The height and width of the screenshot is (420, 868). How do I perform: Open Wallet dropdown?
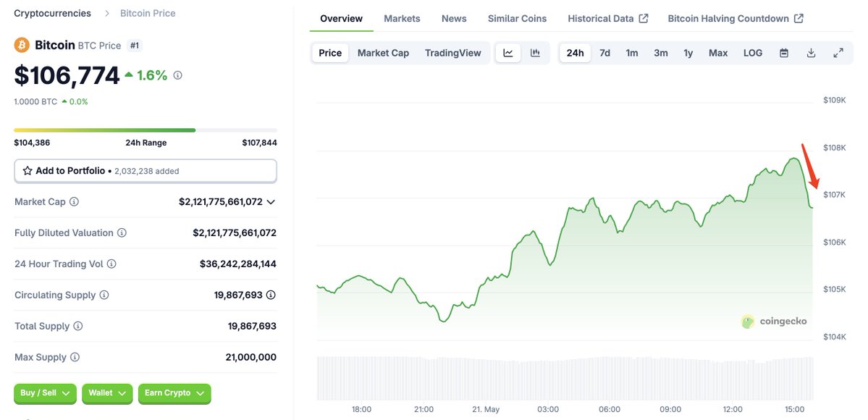pyautogui.click(x=107, y=393)
